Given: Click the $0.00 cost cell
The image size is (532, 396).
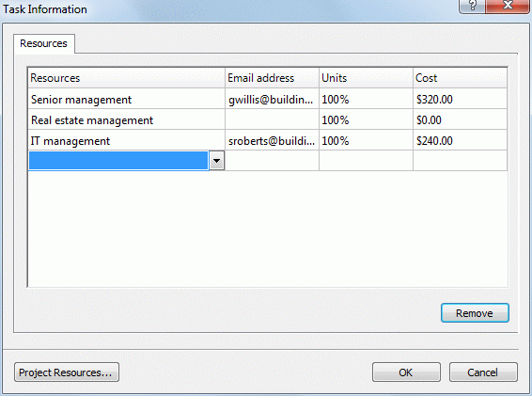Looking at the screenshot, I should [x=460, y=119].
